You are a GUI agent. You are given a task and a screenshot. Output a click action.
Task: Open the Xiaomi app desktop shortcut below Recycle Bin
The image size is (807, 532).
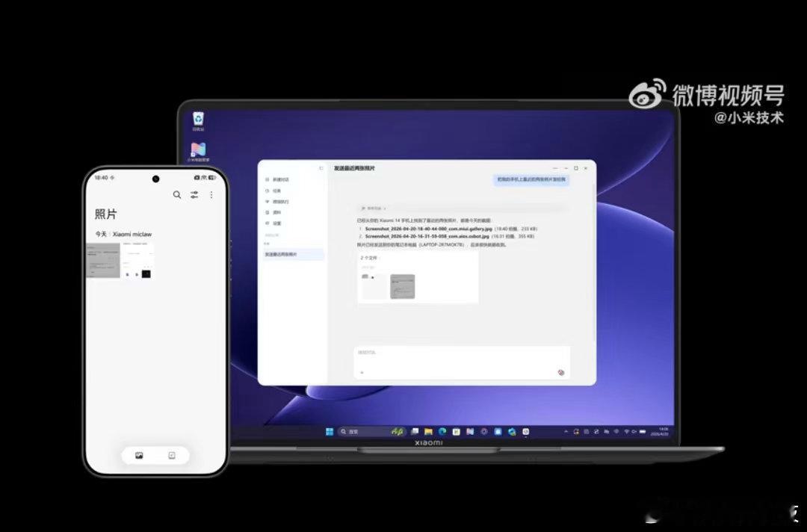click(198, 152)
